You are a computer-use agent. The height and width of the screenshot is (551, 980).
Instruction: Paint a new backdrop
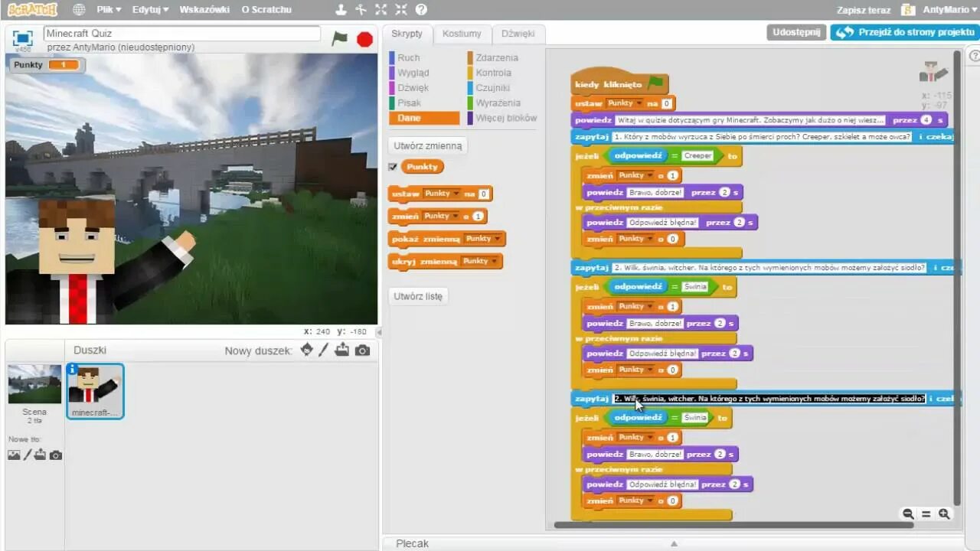coord(28,455)
